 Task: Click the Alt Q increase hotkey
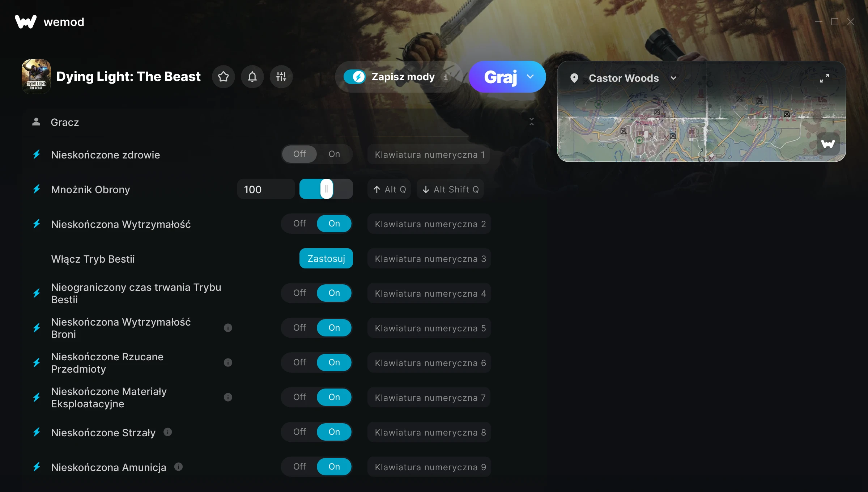click(390, 189)
